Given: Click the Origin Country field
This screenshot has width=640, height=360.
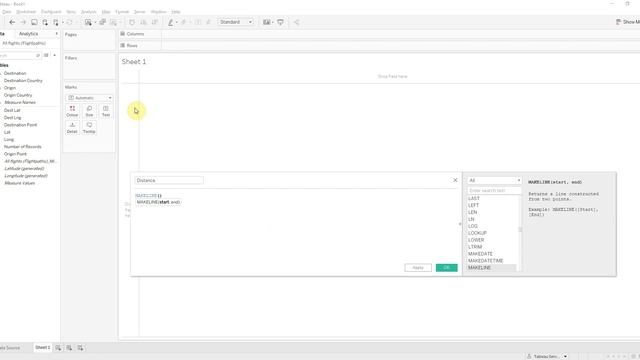Looking at the screenshot, I should [x=18, y=95].
